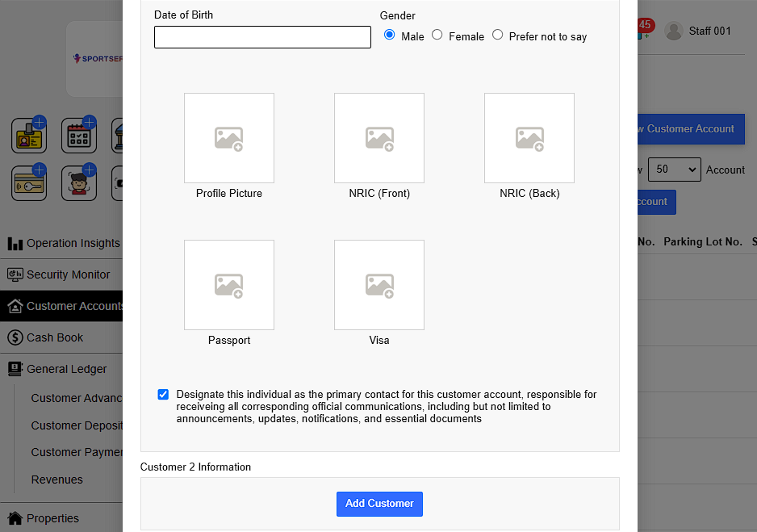This screenshot has width=757, height=532.
Task: Click the ID badge quick-add icon
Action: click(29, 136)
